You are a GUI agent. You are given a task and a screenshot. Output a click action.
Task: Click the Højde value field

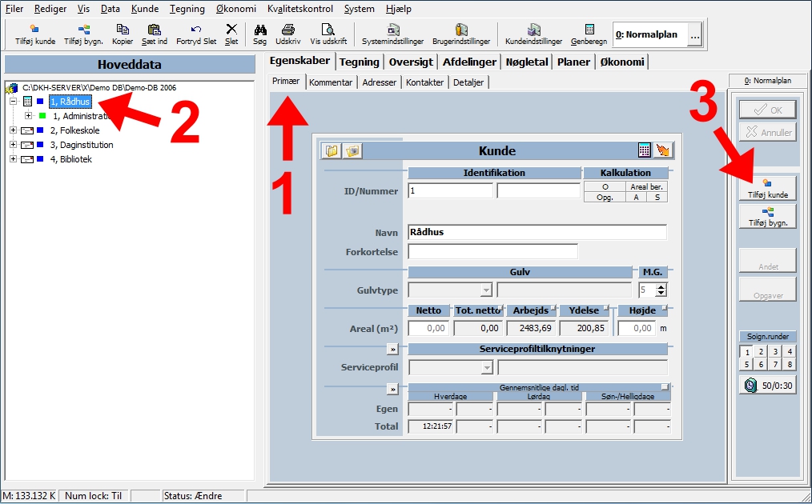pos(637,328)
